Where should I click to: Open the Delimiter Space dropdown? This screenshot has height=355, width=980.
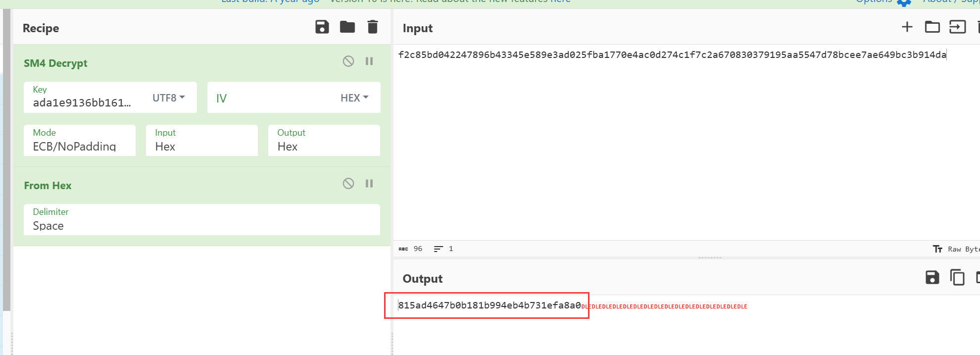[202, 220]
